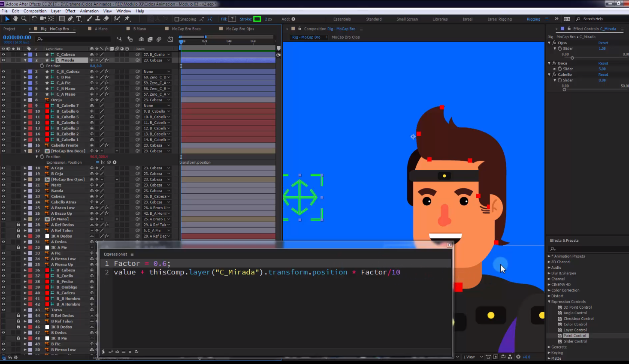Screen dimensions: 629x364
Task: Open parent dropdown for Oreja layer
Action: 157,100
